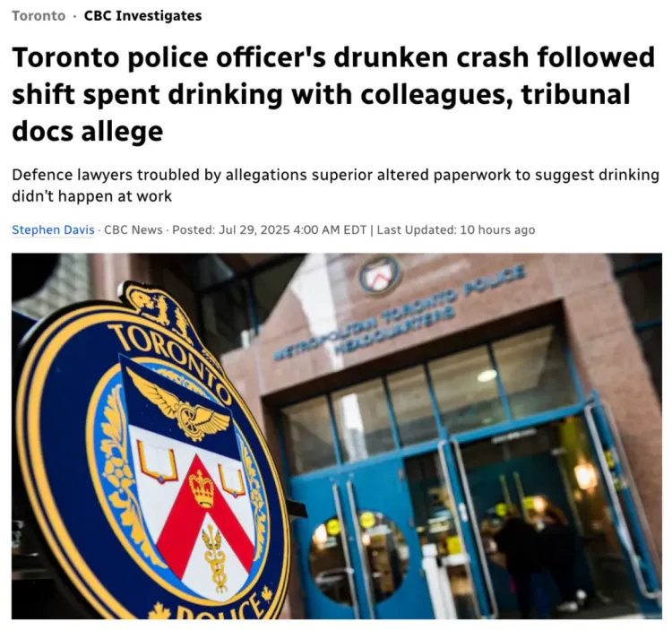672x630 pixels.
Task: Click the gold crown on the red chevron
Action: (202, 488)
